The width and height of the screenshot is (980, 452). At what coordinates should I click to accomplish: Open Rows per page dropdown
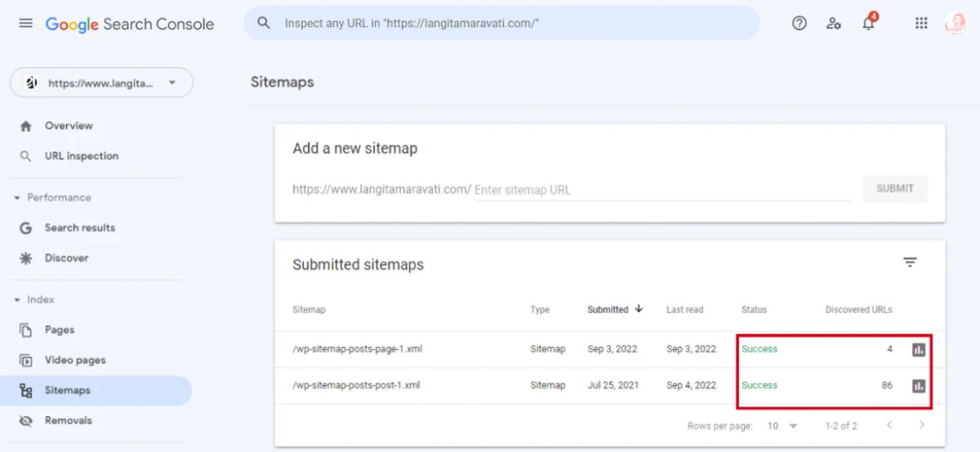point(782,426)
